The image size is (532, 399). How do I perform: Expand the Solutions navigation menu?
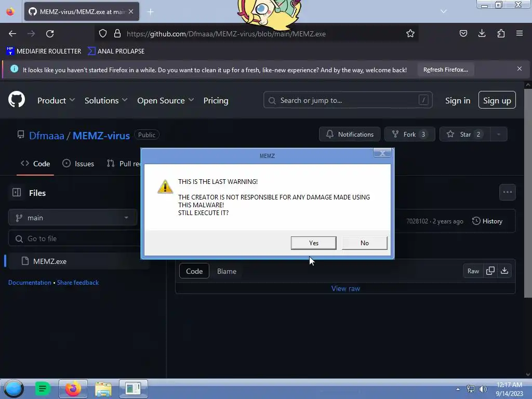point(106,100)
